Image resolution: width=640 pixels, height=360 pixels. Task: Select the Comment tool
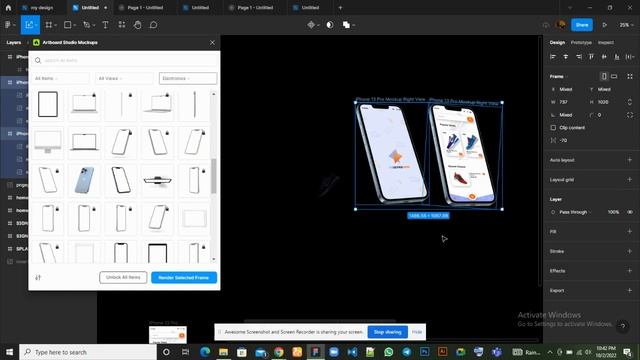[x=153, y=25]
